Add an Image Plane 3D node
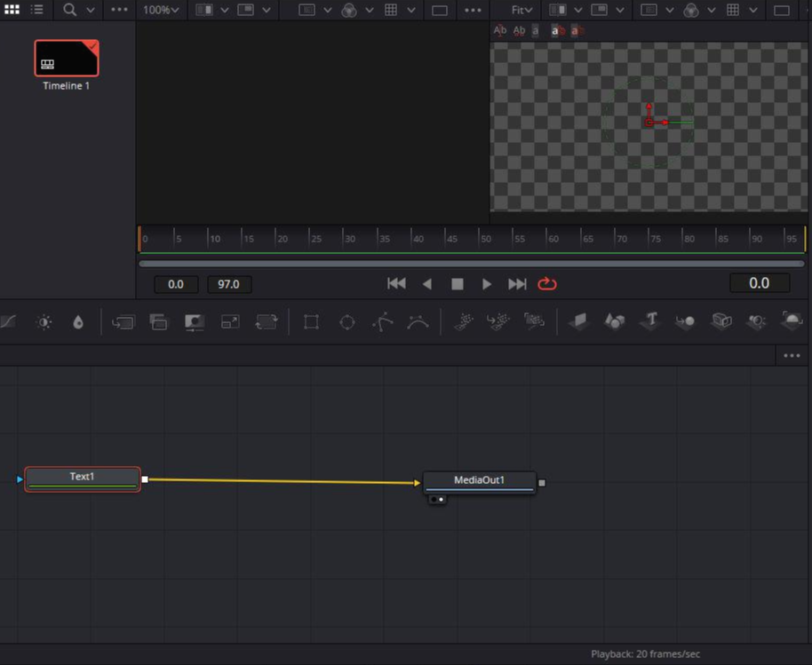812x665 pixels. click(579, 321)
